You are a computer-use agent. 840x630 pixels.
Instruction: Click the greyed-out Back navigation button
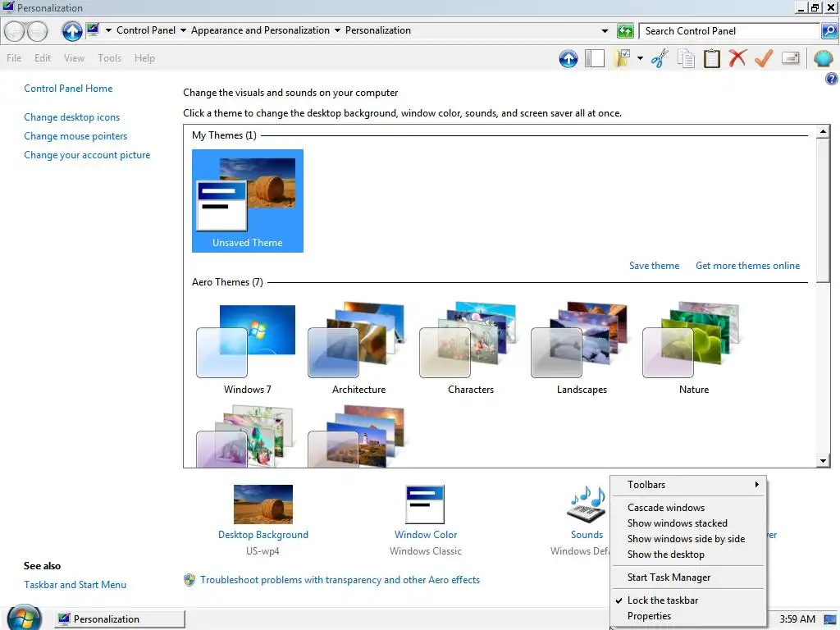(15, 32)
